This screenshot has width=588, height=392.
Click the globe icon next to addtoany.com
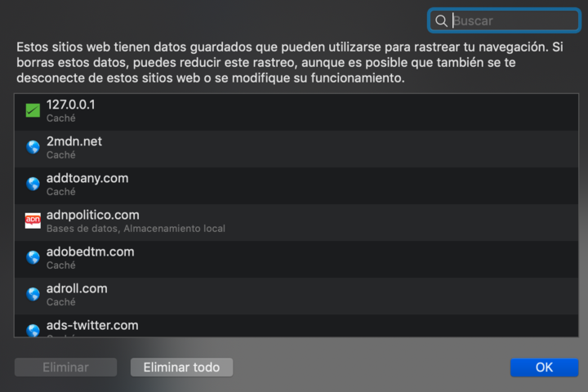tap(33, 185)
